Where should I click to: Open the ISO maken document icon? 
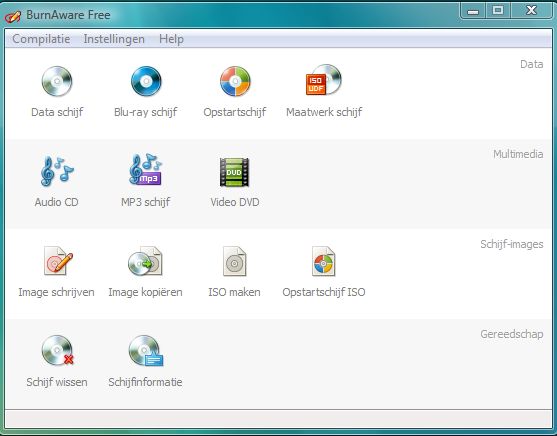(234, 261)
